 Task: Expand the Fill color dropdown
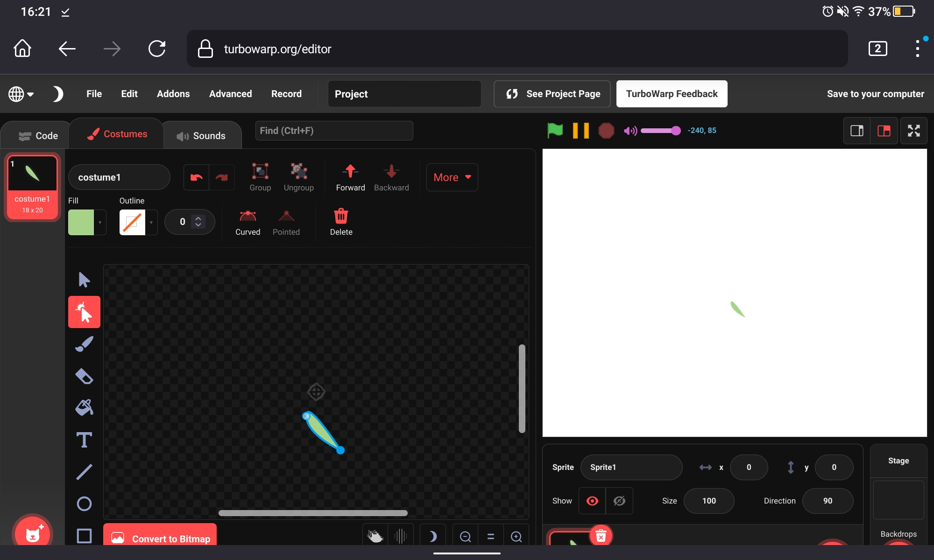click(x=100, y=222)
